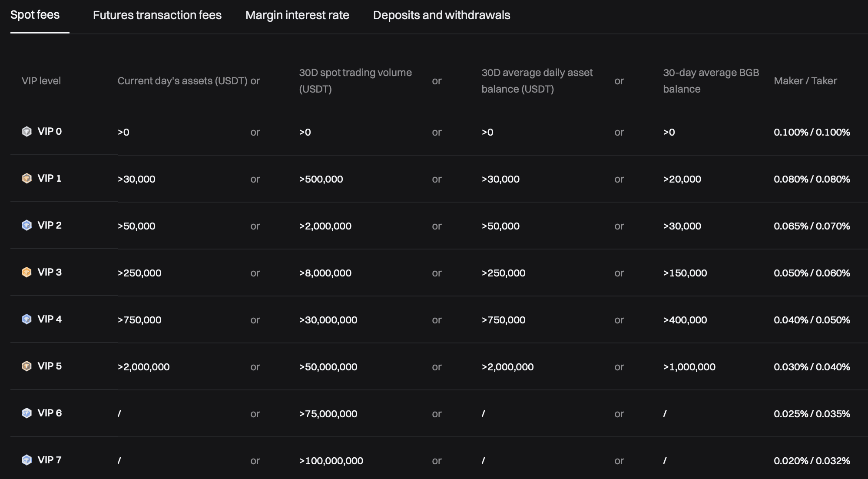Click the VIP level column header
868x479 pixels.
click(41, 81)
